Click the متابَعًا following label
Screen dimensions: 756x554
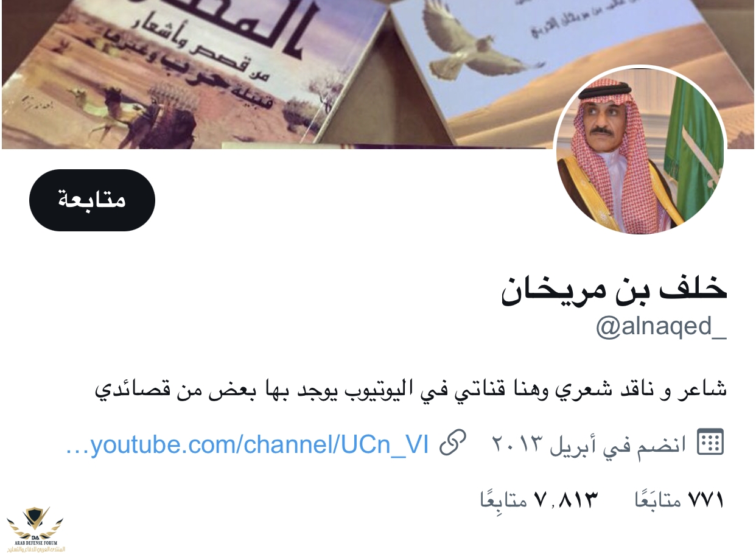pyautogui.click(x=658, y=500)
